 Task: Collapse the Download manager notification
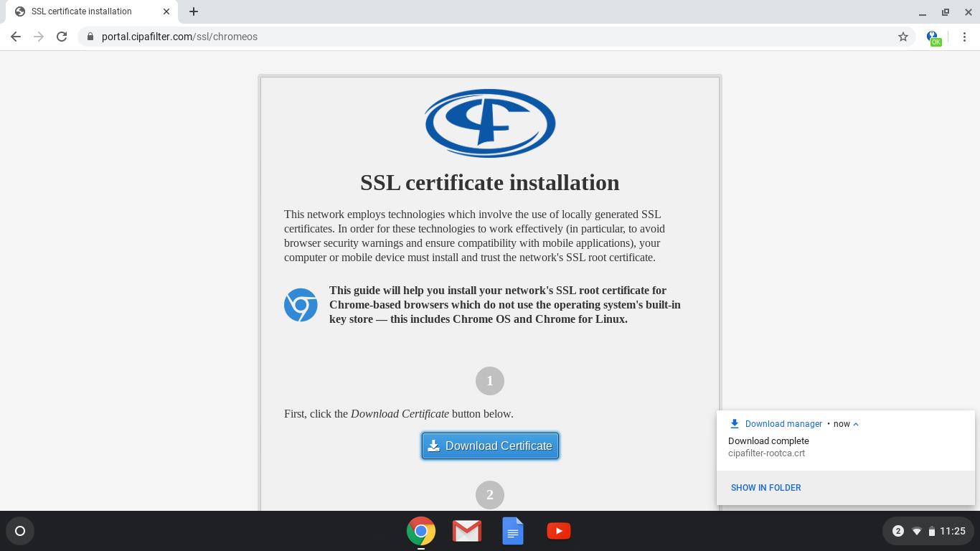pyautogui.click(x=856, y=423)
